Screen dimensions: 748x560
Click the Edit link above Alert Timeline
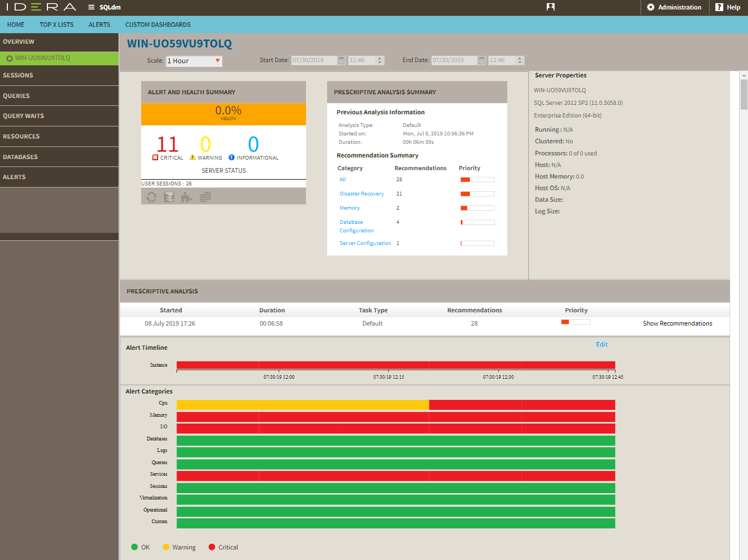click(x=602, y=345)
